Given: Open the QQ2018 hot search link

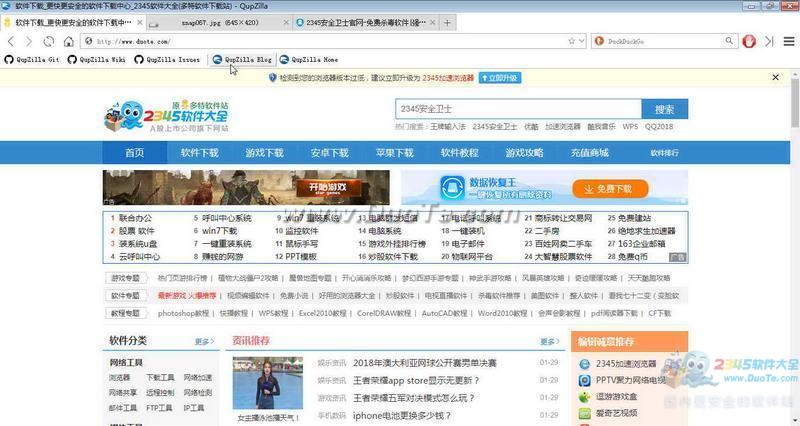Looking at the screenshot, I should (x=659, y=127).
